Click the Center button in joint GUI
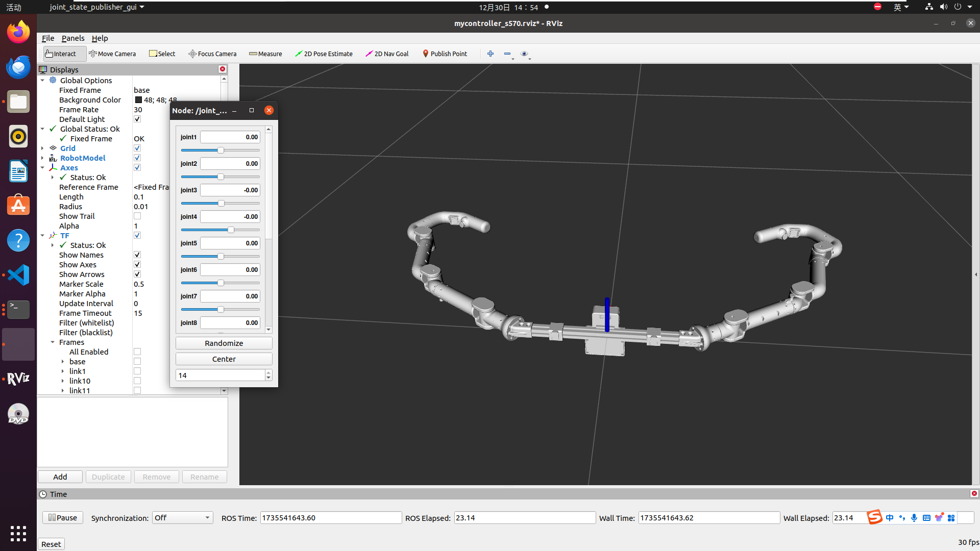Image resolution: width=980 pixels, height=551 pixels. click(224, 359)
